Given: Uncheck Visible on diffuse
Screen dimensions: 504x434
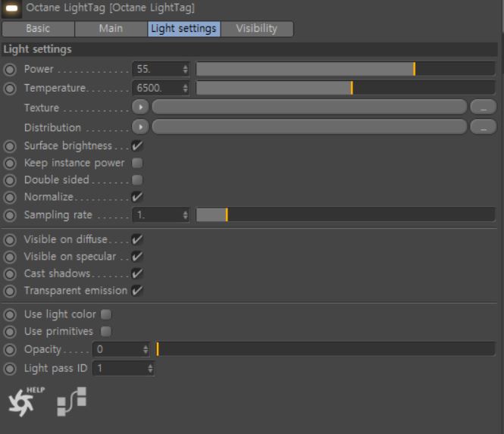Looking at the screenshot, I should (x=137, y=239).
